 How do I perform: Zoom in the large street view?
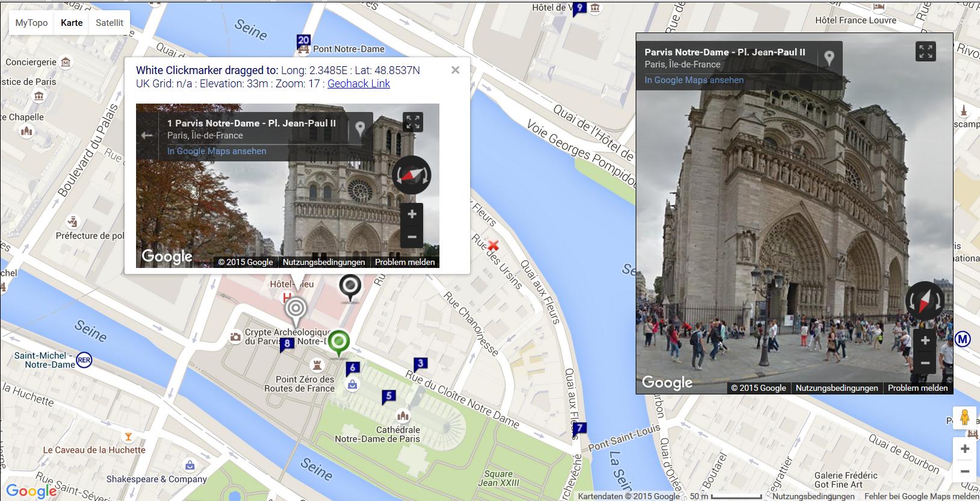pyautogui.click(x=925, y=340)
